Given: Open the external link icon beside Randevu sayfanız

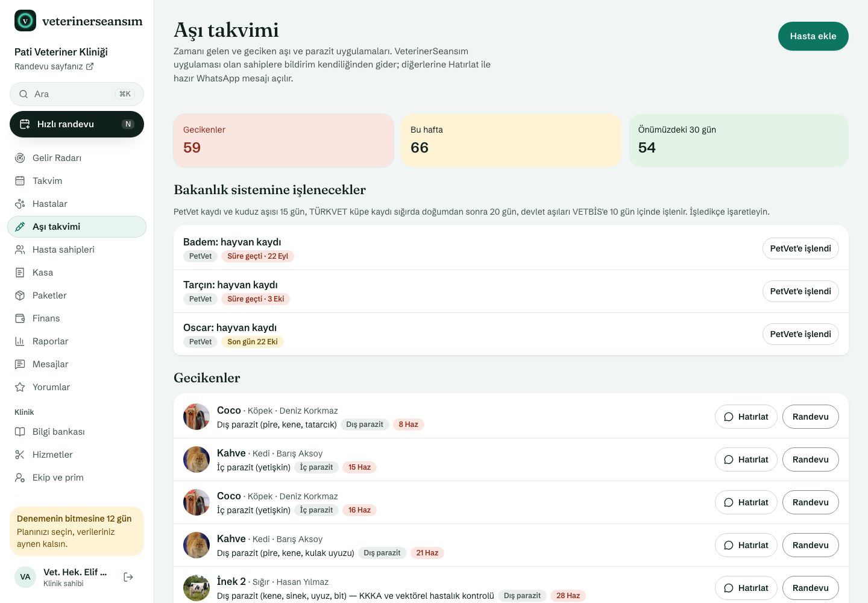Looking at the screenshot, I should point(90,66).
